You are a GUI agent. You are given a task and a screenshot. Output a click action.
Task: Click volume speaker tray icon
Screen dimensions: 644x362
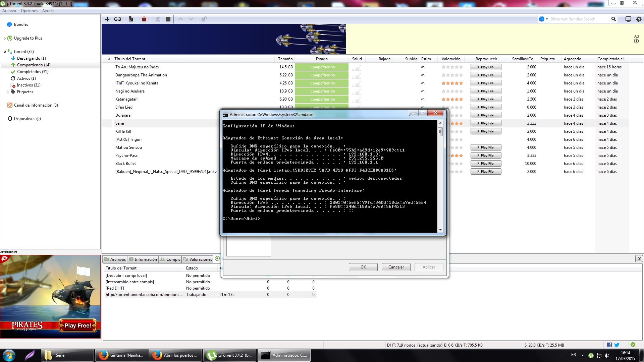click(607, 355)
